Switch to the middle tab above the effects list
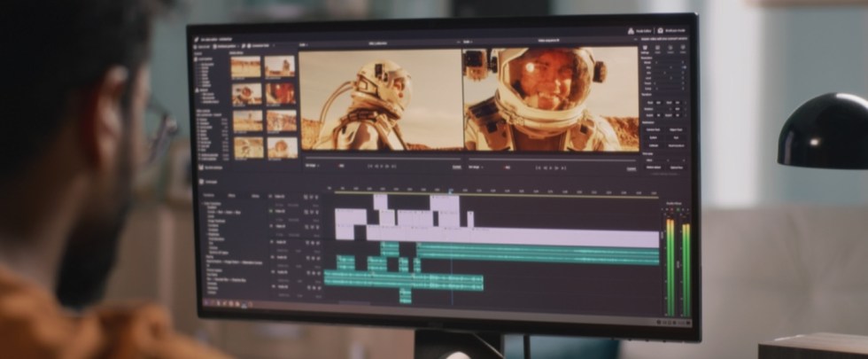Image resolution: width=868 pixels, height=359 pixels. click(232, 196)
